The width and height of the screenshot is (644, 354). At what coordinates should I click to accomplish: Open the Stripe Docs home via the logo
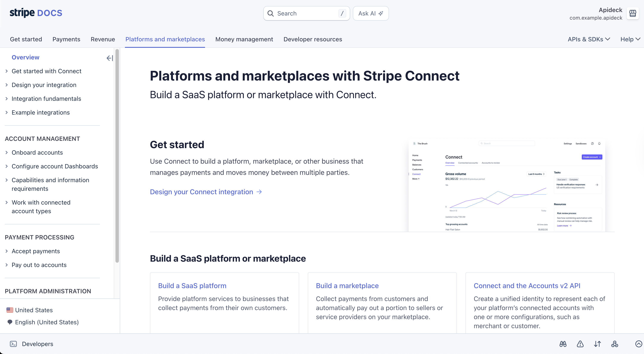point(36,13)
